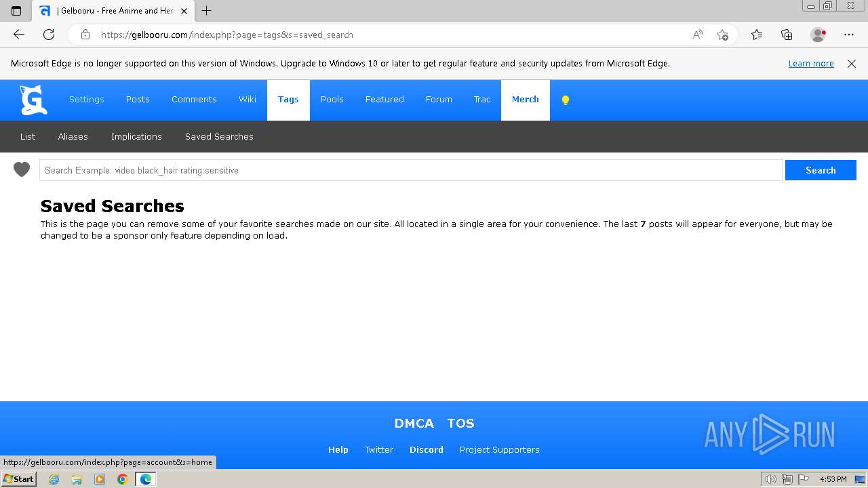Launch media player from taskbar
The image size is (868, 488).
click(100, 479)
